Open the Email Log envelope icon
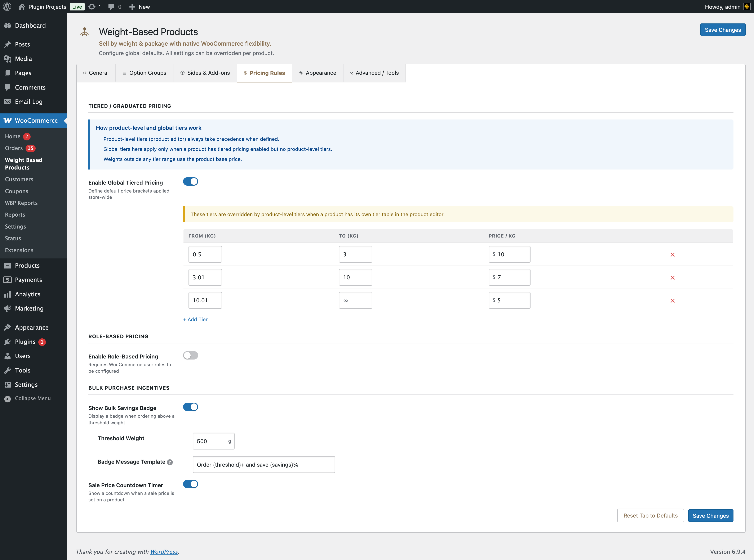This screenshot has height=560, width=754. (x=8, y=101)
